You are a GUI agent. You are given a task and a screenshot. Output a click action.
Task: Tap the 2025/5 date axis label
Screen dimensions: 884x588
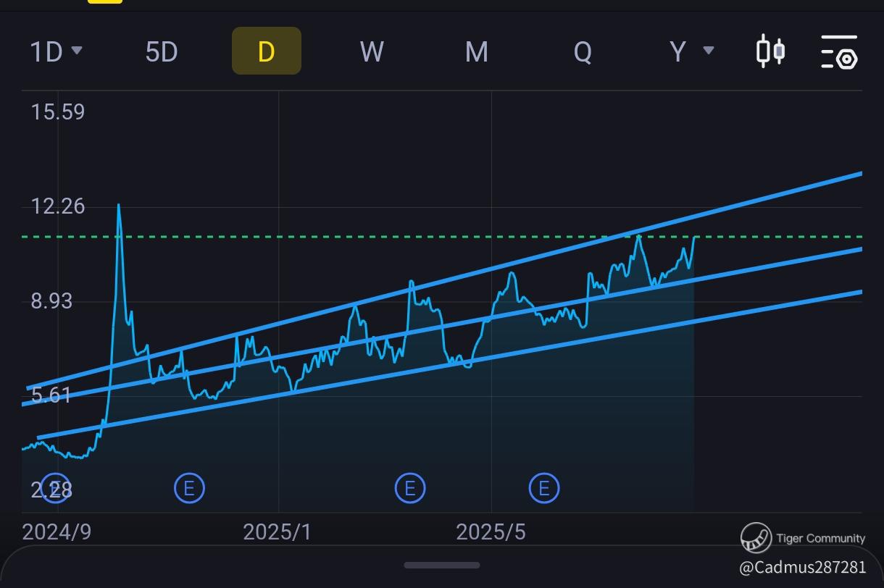[x=491, y=532]
